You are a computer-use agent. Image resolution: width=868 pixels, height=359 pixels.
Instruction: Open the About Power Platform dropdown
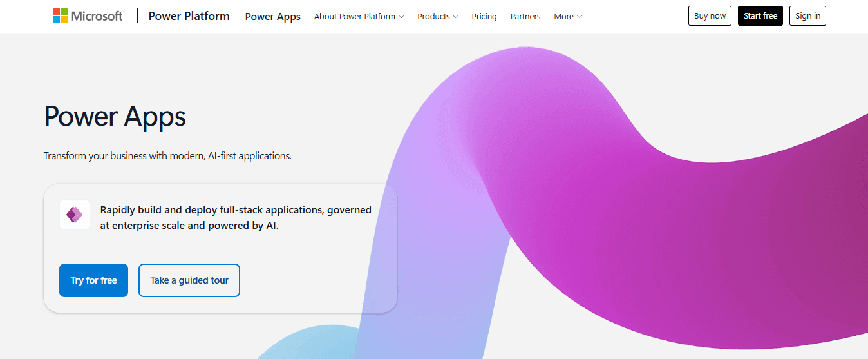pos(359,16)
